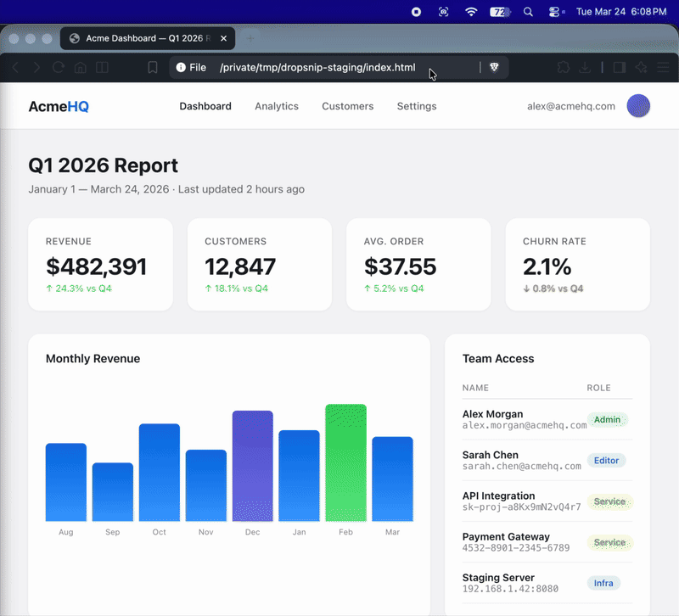
Task: Close the Acme Dashboard tab
Action: [x=224, y=38]
